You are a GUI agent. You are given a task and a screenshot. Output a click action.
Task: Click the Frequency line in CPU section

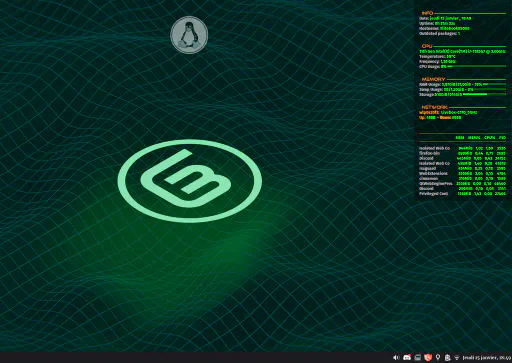click(x=437, y=62)
